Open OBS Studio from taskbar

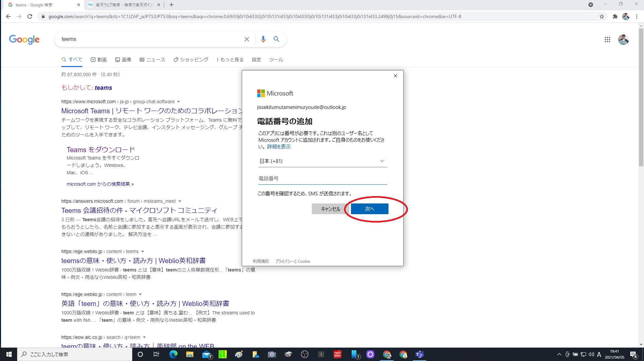(304, 354)
